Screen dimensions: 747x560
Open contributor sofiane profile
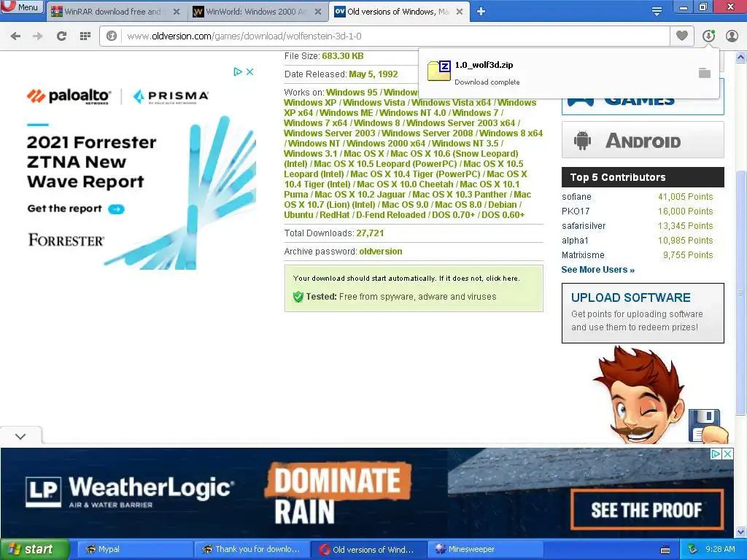point(576,197)
